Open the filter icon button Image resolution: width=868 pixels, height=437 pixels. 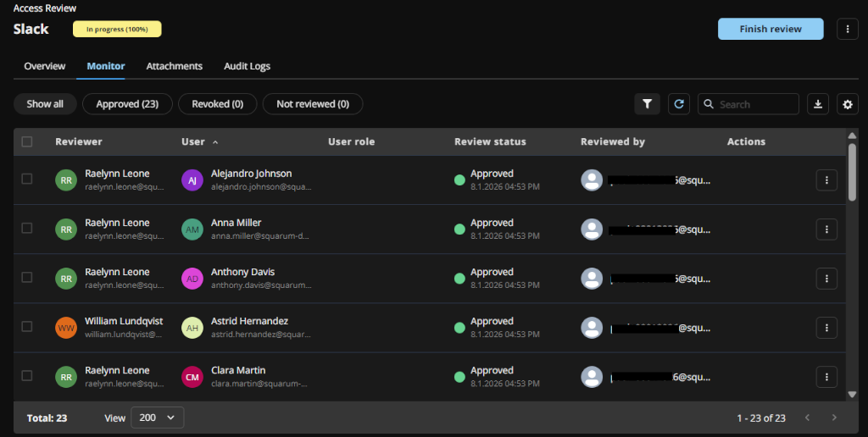pyautogui.click(x=647, y=104)
